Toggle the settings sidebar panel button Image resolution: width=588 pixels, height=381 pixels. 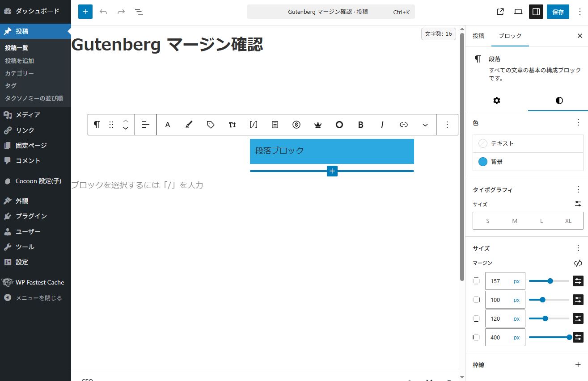tap(536, 12)
